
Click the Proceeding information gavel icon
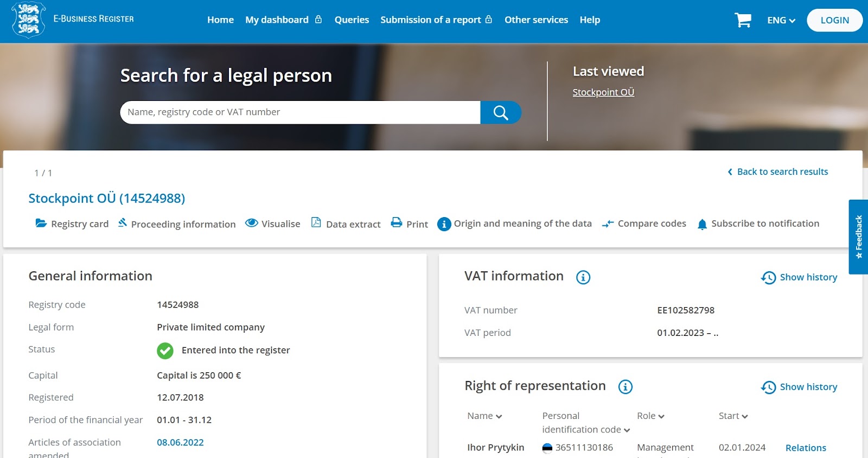coord(123,222)
